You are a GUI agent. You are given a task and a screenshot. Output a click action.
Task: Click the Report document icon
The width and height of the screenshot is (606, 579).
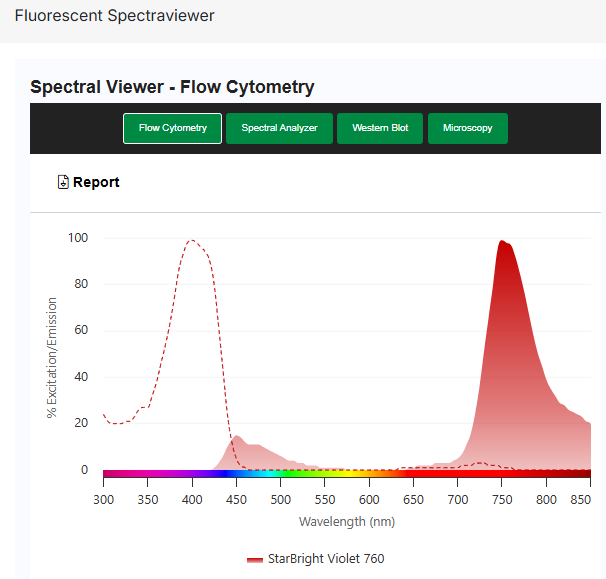click(x=63, y=182)
